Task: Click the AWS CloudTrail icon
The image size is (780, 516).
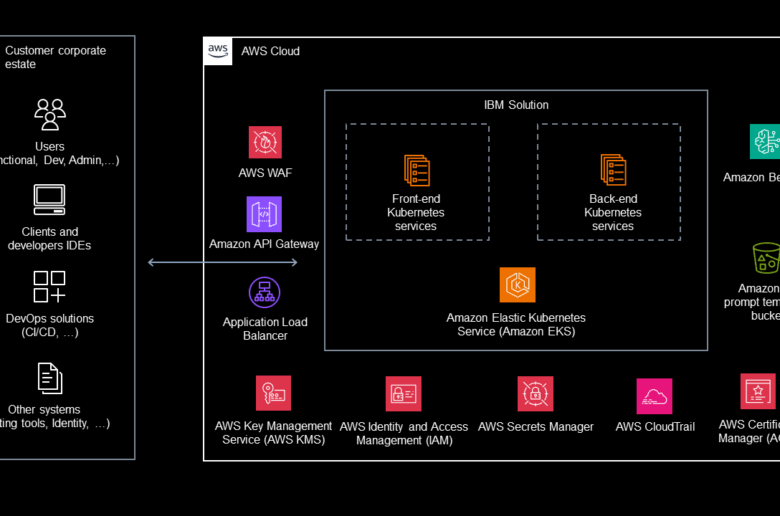Action: pyautogui.click(x=654, y=396)
